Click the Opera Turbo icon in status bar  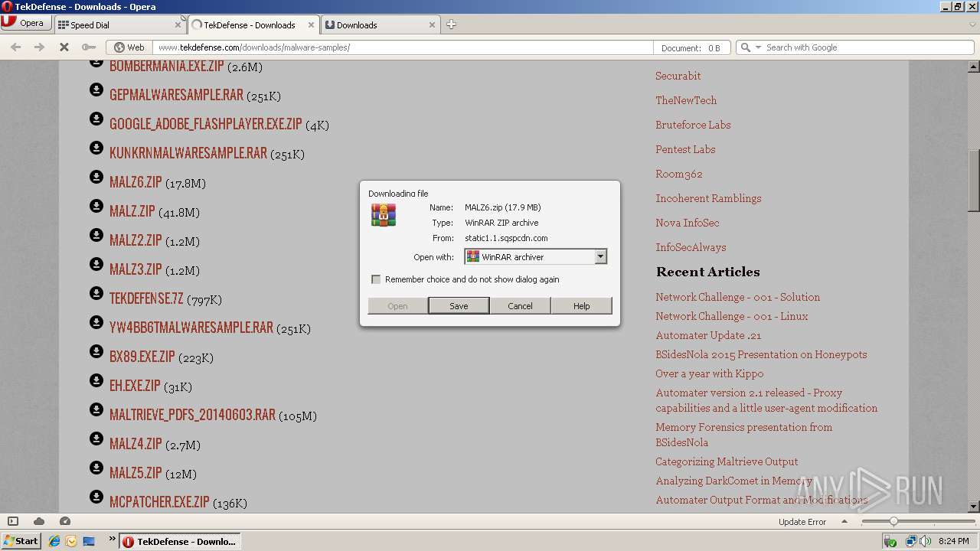(65, 521)
